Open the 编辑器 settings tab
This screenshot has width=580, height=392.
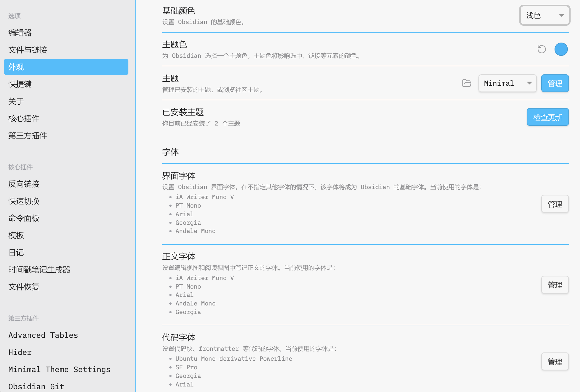tap(20, 33)
